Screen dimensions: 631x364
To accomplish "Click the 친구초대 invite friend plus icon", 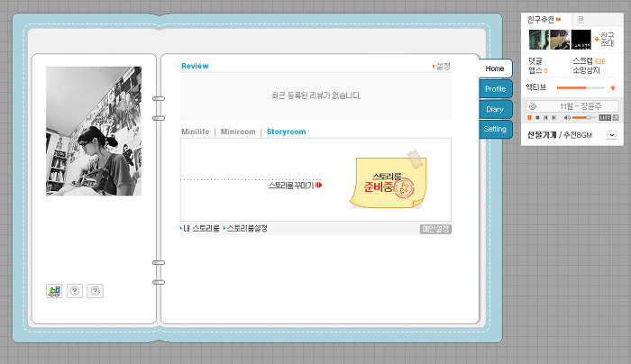I will [x=597, y=40].
